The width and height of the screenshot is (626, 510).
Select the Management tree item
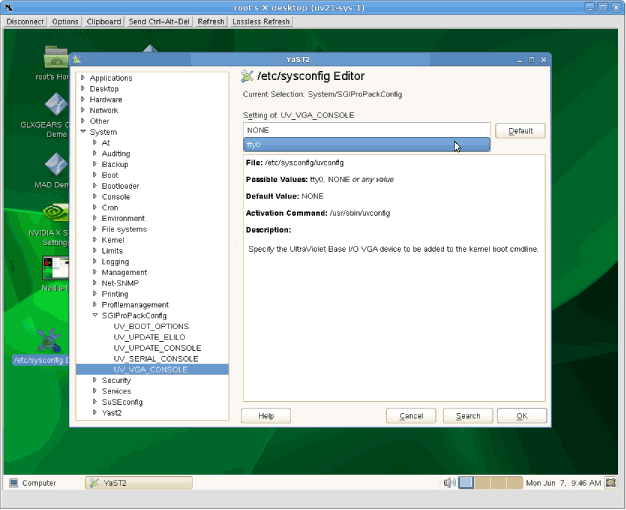[124, 272]
